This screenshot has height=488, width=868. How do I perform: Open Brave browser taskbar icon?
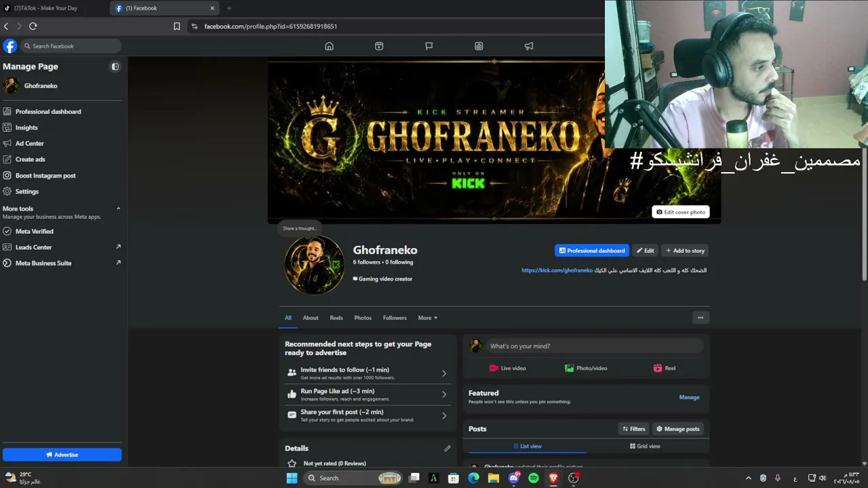553,478
